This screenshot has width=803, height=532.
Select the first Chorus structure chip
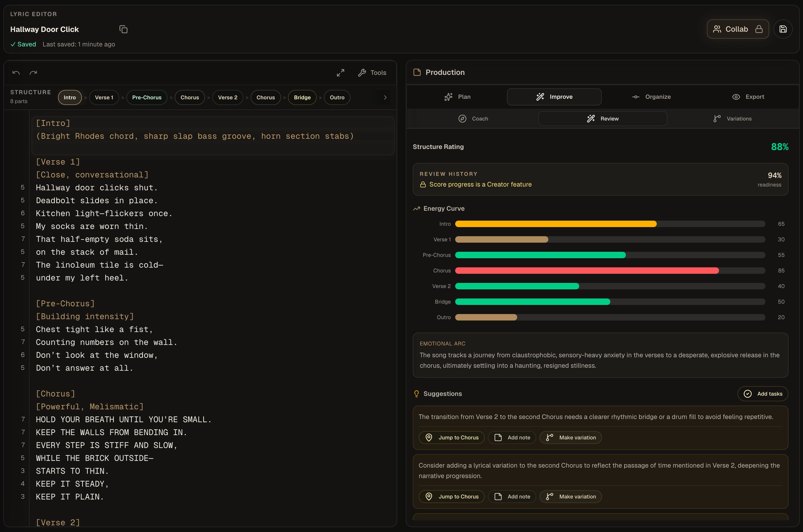tap(190, 97)
